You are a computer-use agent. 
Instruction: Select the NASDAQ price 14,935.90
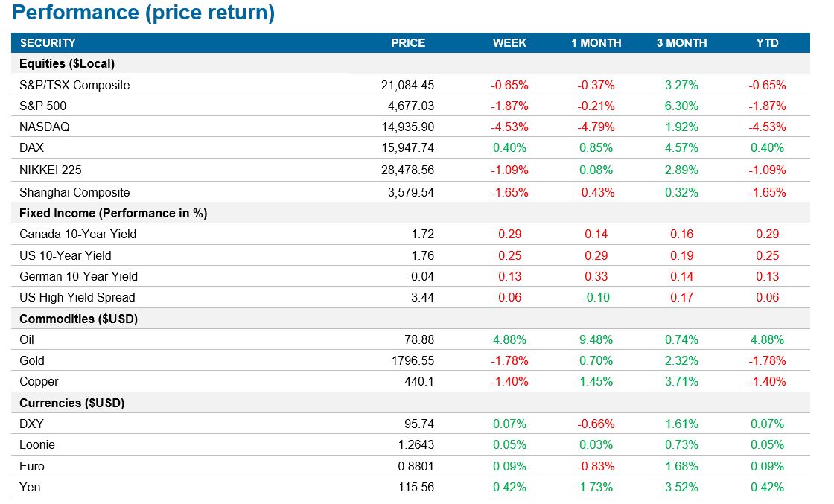click(x=407, y=127)
